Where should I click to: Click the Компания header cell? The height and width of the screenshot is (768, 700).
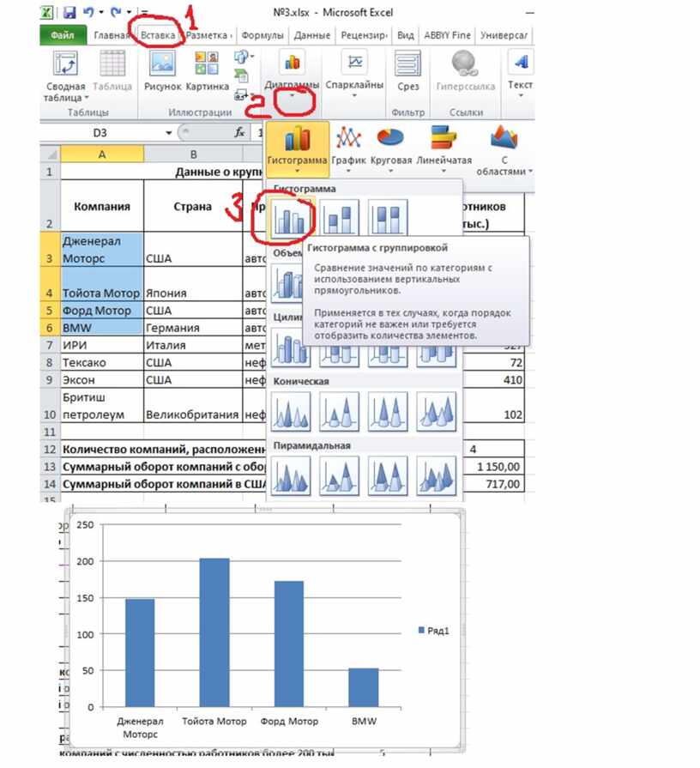pos(102,206)
